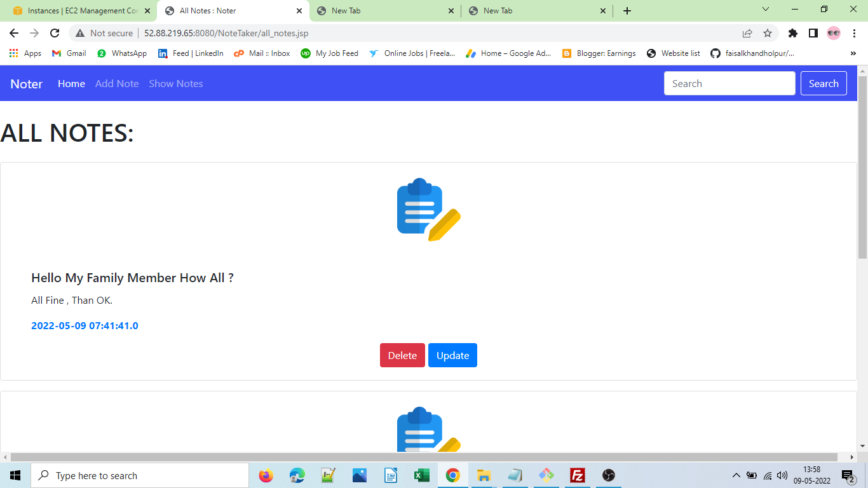Open the Show Notes menu item
Screen dimensions: 868x488
(x=176, y=84)
